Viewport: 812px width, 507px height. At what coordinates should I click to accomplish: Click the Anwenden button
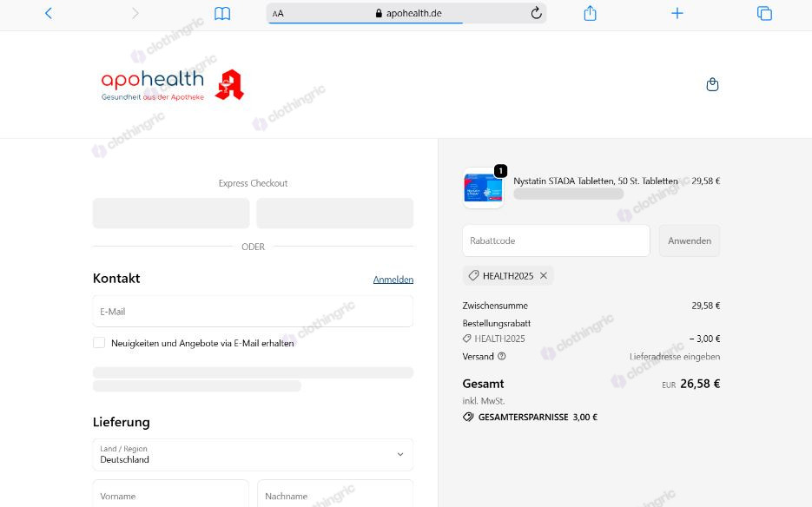click(x=690, y=240)
